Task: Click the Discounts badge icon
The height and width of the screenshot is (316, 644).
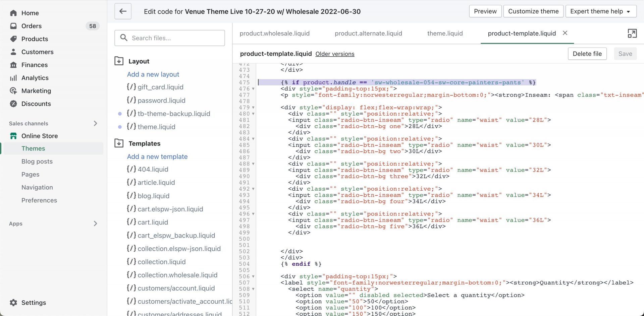Action: coord(13,104)
